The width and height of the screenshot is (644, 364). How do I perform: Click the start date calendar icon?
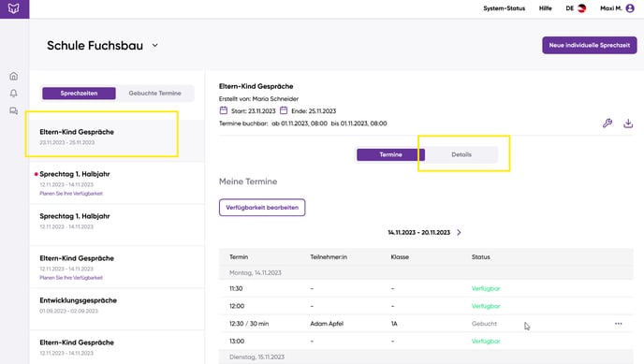(224, 110)
